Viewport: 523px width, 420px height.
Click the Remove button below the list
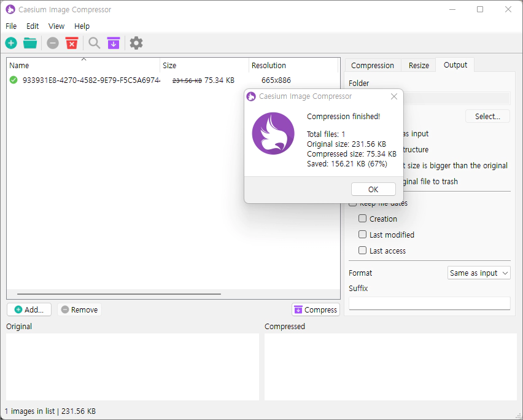click(79, 309)
